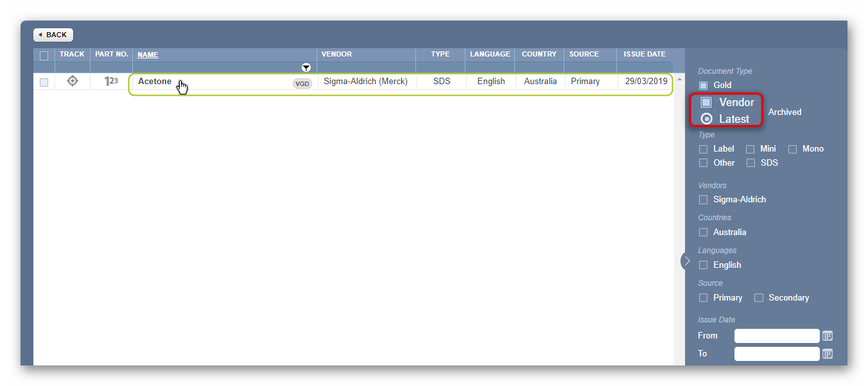Click the VGD badge on the Acetone row
Viewport: 868px width, 386px height.
302,83
